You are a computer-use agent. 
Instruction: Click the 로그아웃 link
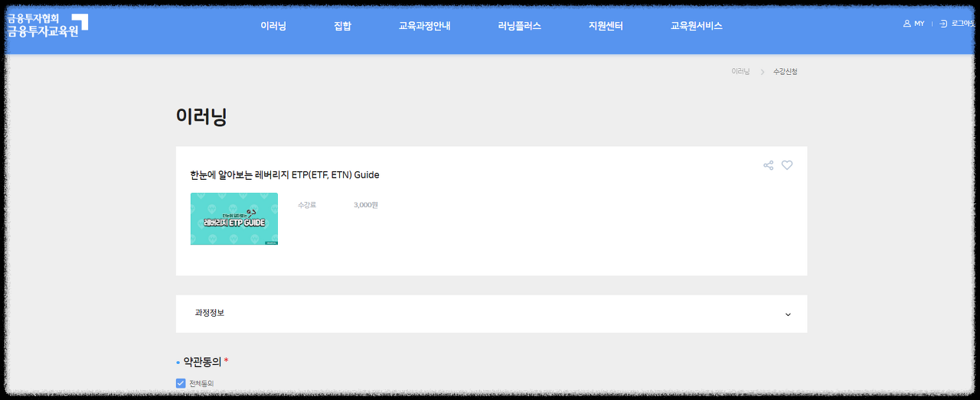(x=963, y=24)
